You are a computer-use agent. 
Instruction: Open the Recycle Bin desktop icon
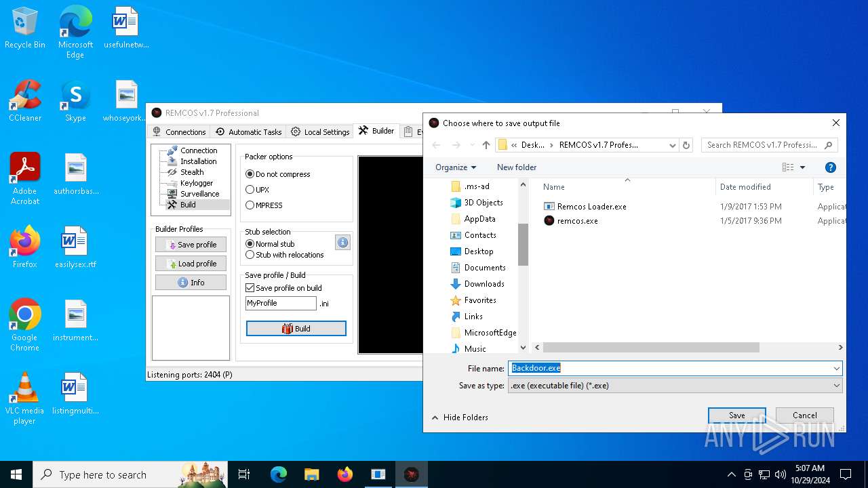(25, 28)
